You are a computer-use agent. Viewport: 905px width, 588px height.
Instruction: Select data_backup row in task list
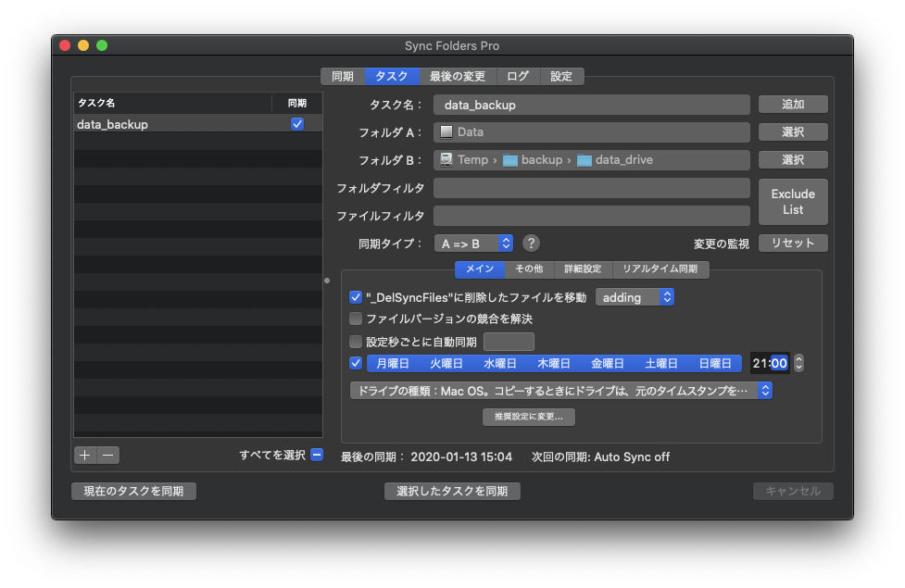click(198, 124)
